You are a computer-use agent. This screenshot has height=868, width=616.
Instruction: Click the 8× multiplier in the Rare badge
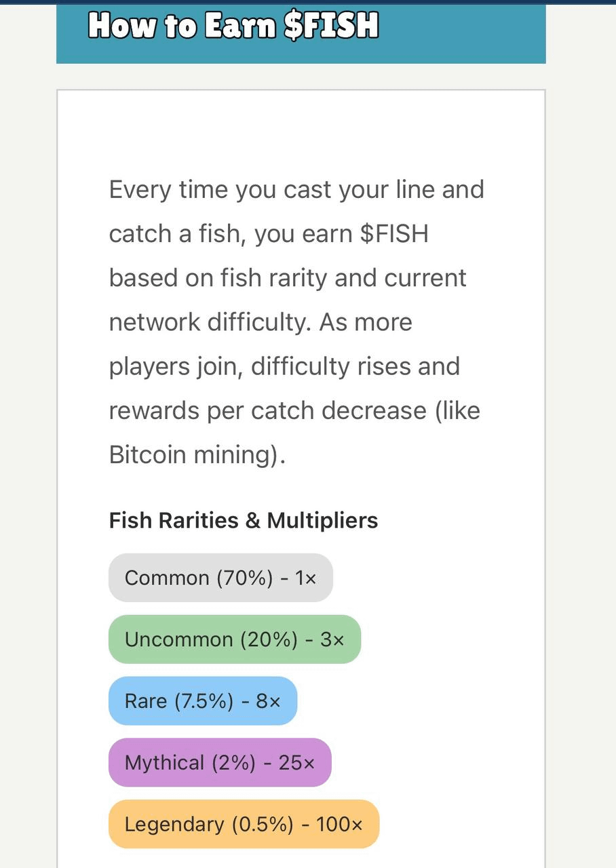[x=268, y=701]
